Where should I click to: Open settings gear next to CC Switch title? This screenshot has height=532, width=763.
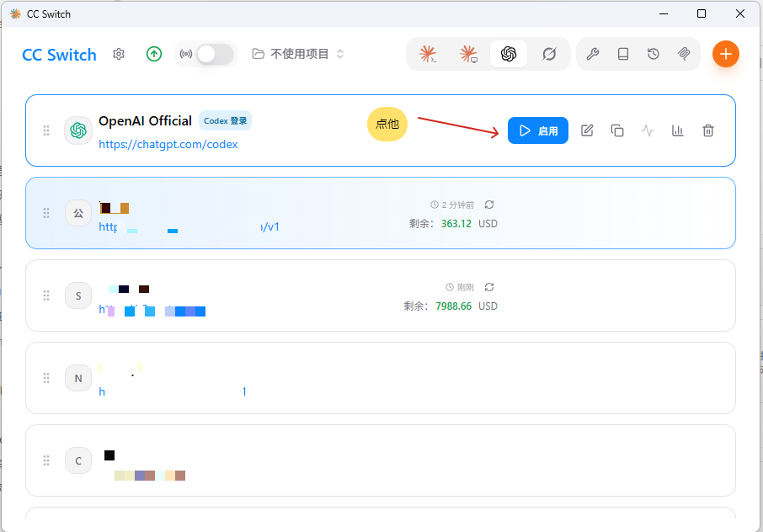(x=119, y=54)
